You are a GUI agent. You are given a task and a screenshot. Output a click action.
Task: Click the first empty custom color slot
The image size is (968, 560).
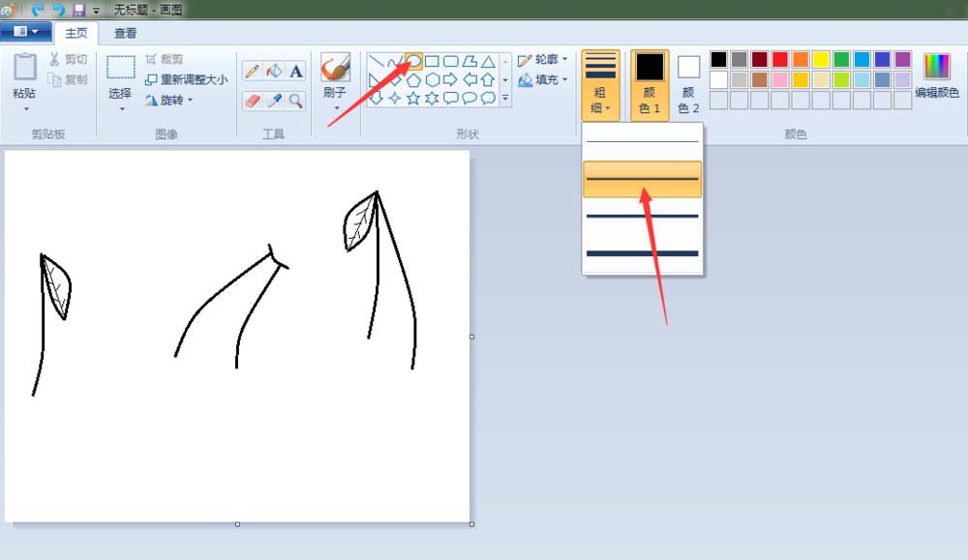(x=718, y=100)
